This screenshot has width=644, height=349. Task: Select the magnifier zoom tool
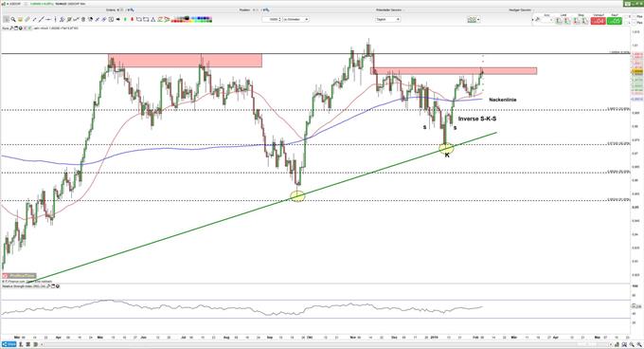point(13,19)
